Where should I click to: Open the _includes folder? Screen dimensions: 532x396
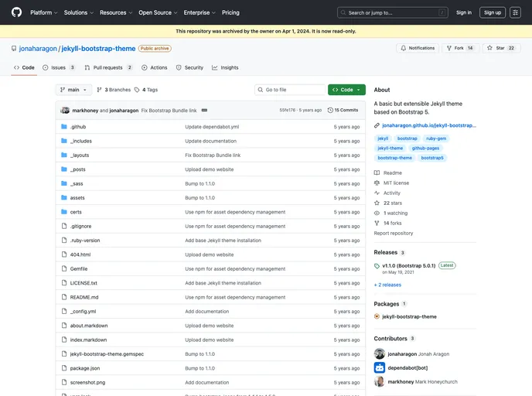pos(81,141)
